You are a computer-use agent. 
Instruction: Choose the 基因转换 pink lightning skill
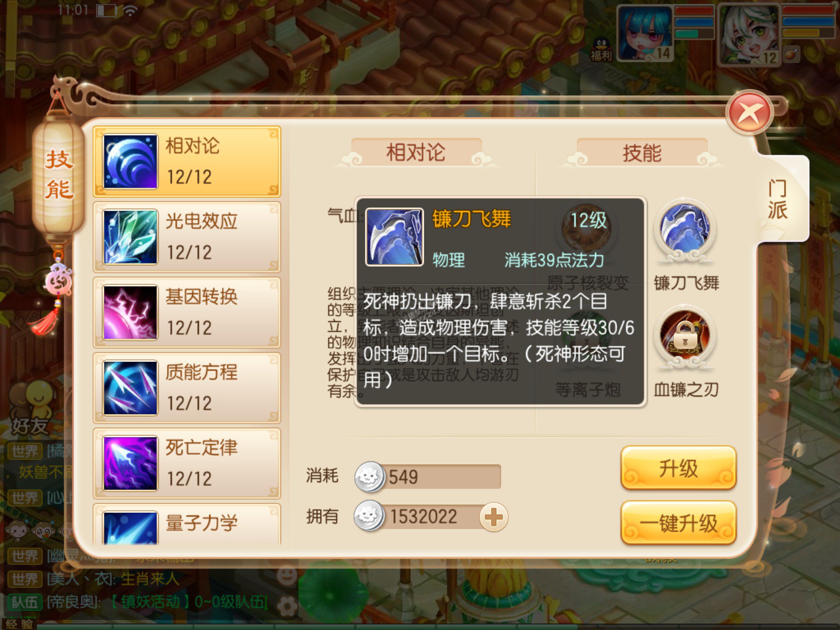click(187, 313)
